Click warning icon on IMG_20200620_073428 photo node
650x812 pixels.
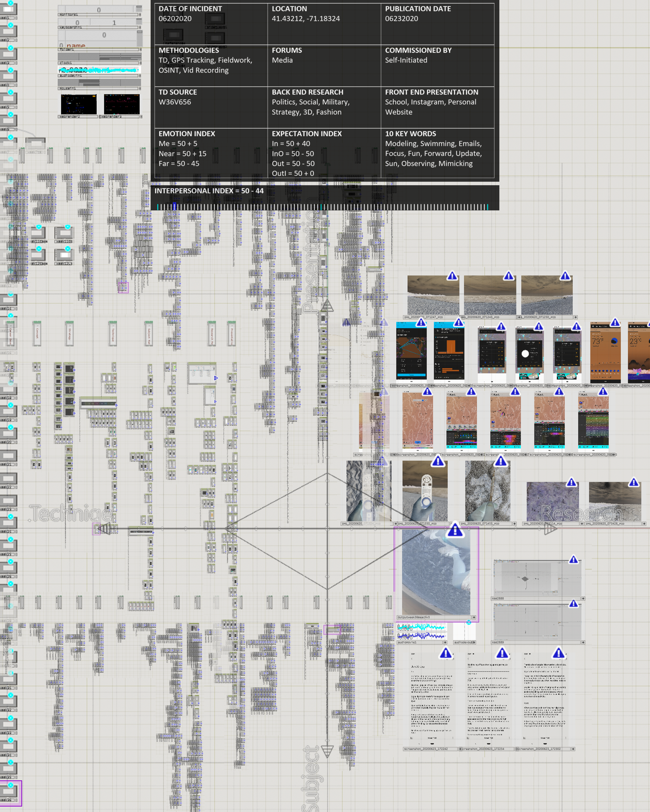[633, 482]
